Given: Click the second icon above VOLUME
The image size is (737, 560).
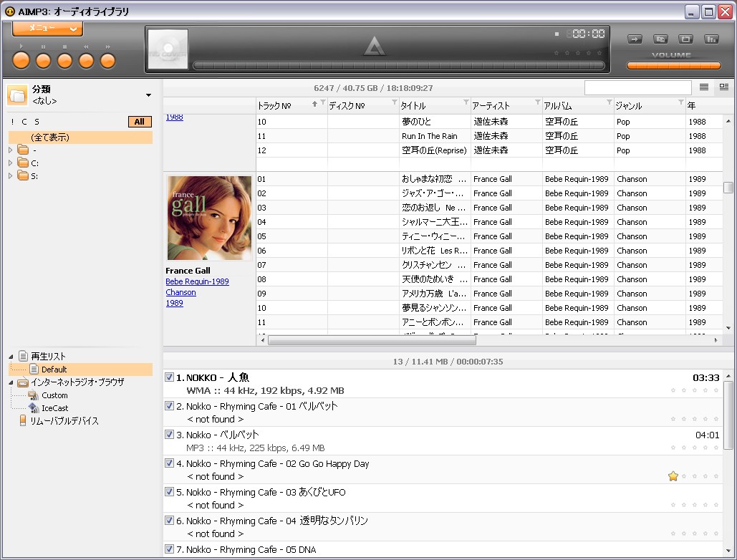Looking at the screenshot, I should [x=660, y=39].
